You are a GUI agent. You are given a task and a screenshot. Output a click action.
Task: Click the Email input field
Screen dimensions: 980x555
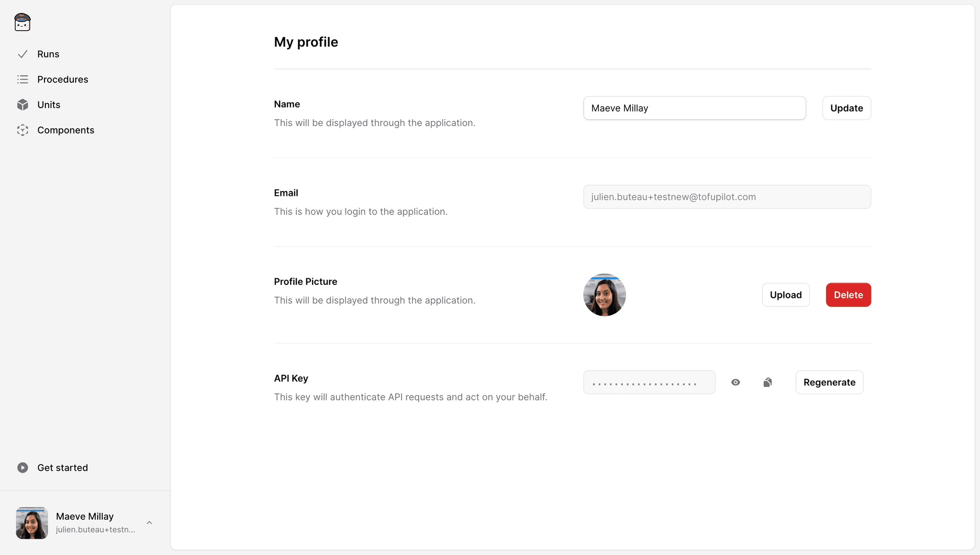click(727, 196)
